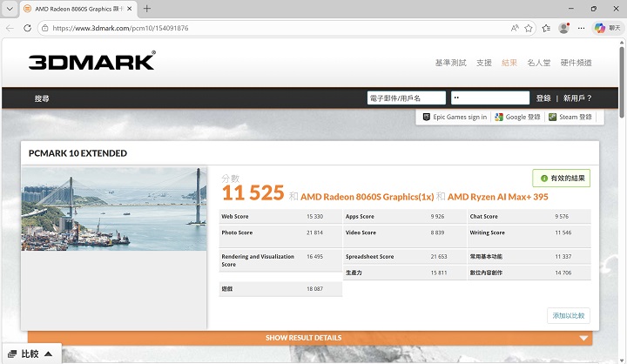Screen dimensions: 627x364
Task: Open the Favorites list icon
Action: 546,28
